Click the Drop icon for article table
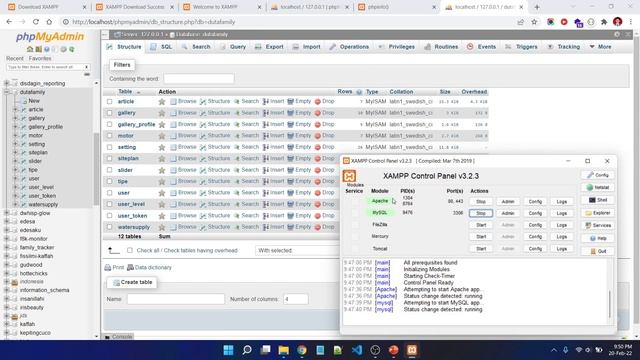640x360 pixels. point(318,102)
